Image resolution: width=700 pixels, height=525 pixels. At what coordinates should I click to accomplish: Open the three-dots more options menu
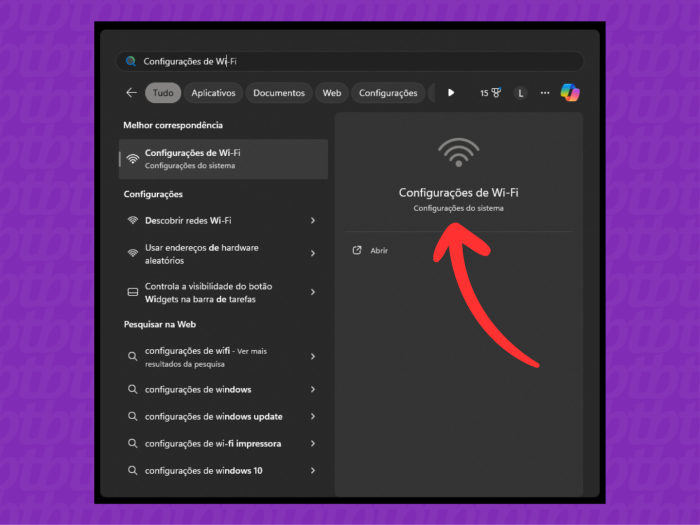(545, 93)
